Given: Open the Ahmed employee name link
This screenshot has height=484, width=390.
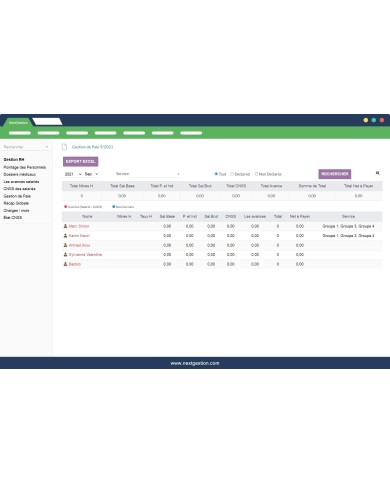Looking at the screenshot, I should tap(79, 245).
